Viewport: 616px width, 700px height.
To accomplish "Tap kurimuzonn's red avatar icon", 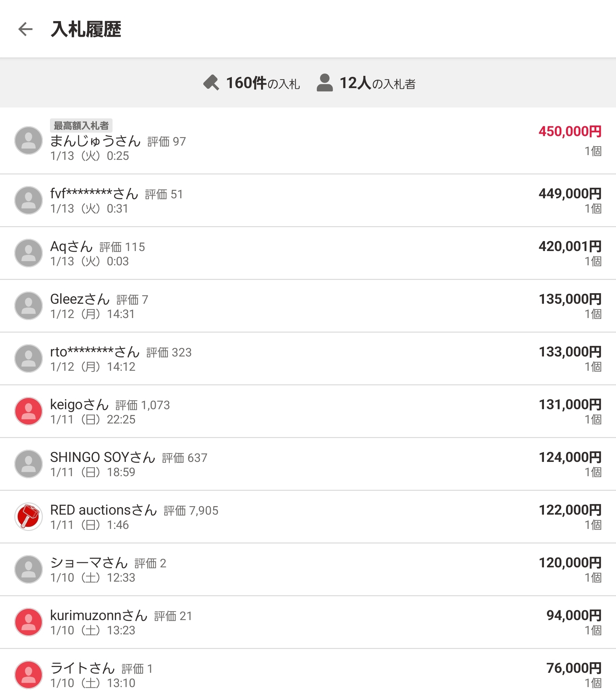I will [x=29, y=622].
